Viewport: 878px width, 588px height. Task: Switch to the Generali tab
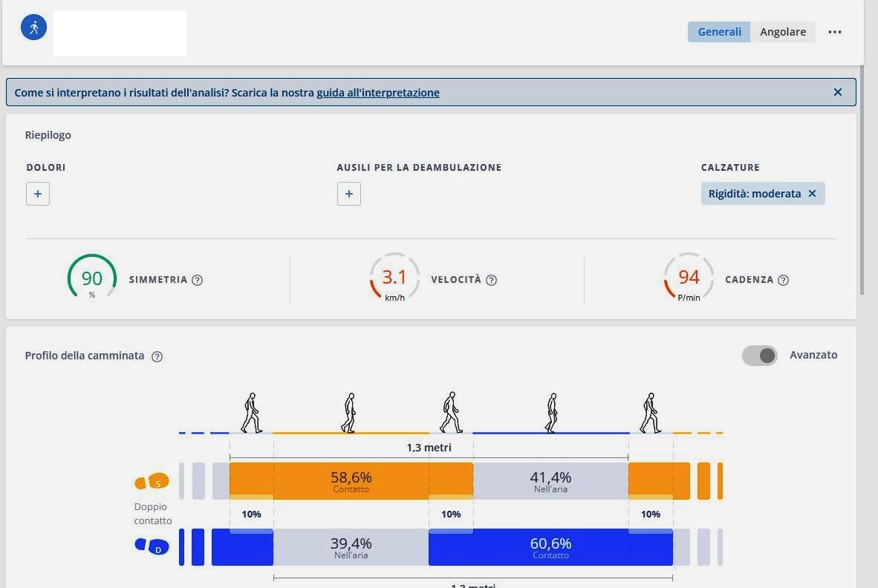pos(718,32)
